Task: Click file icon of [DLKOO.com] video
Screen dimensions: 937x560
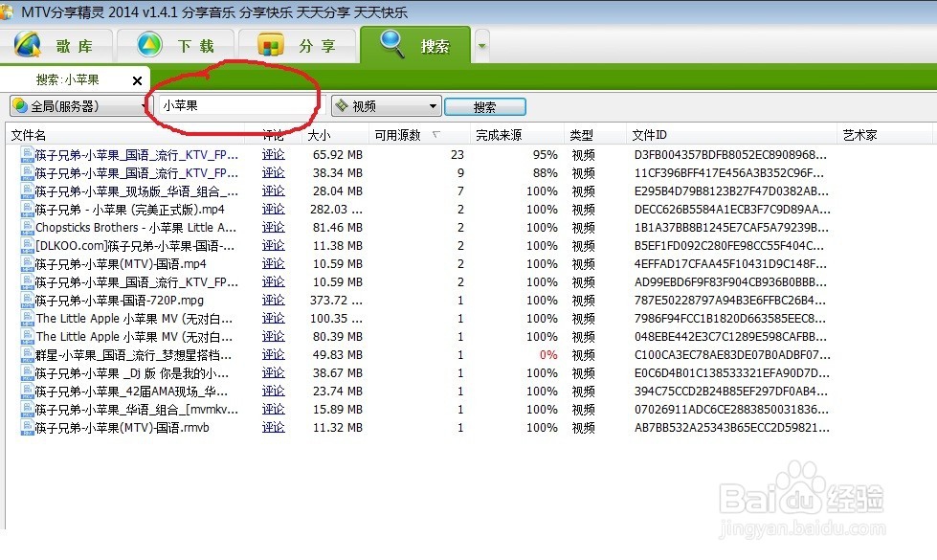Action: (27, 246)
